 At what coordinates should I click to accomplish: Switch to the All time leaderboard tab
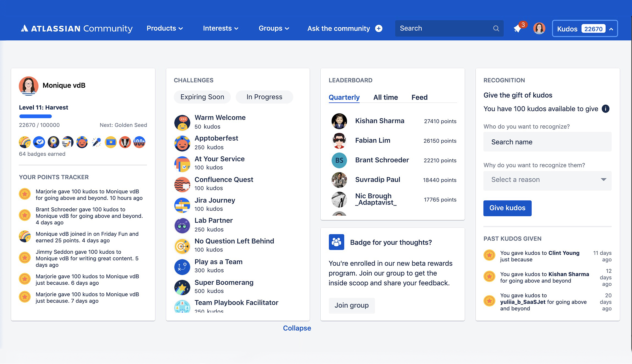point(385,97)
